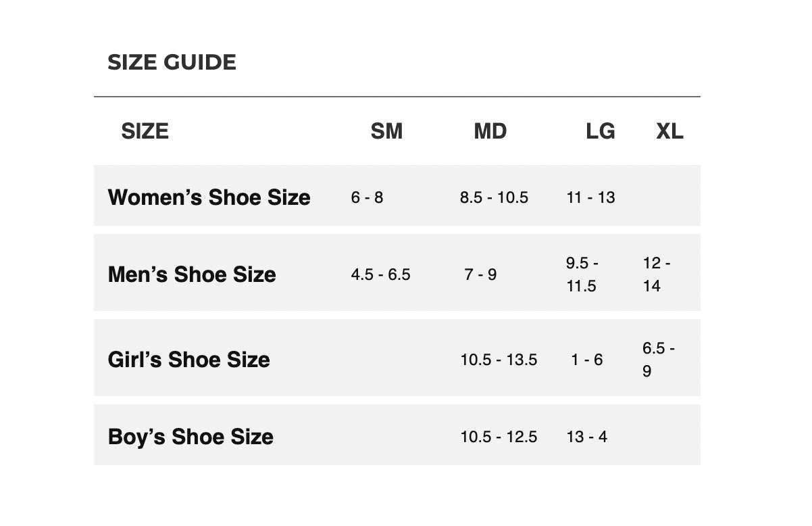Viewport: 812px width, 526px height.
Task: Click the SIZE GUIDE heading
Action: [x=172, y=62]
